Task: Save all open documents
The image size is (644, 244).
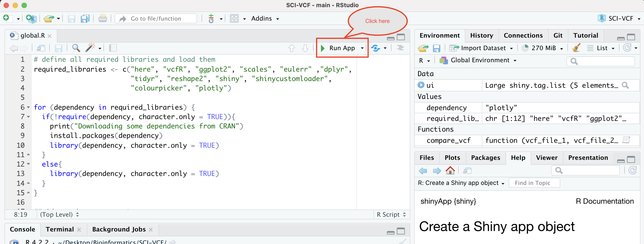Action: tap(85, 18)
